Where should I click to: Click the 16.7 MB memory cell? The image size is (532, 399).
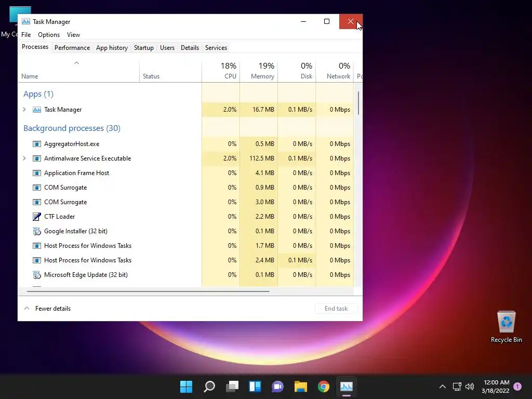[259, 110]
